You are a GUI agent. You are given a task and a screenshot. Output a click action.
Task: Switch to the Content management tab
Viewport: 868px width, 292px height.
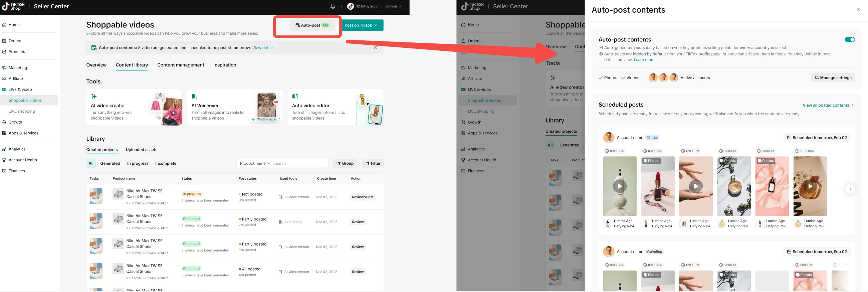point(181,65)
